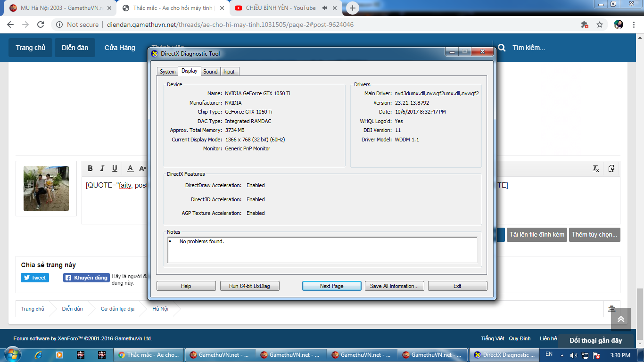The height and width of the screenshot is (362, 644).
Task: Click the Bold formatting icon in editor
Action: click(90, 169)
